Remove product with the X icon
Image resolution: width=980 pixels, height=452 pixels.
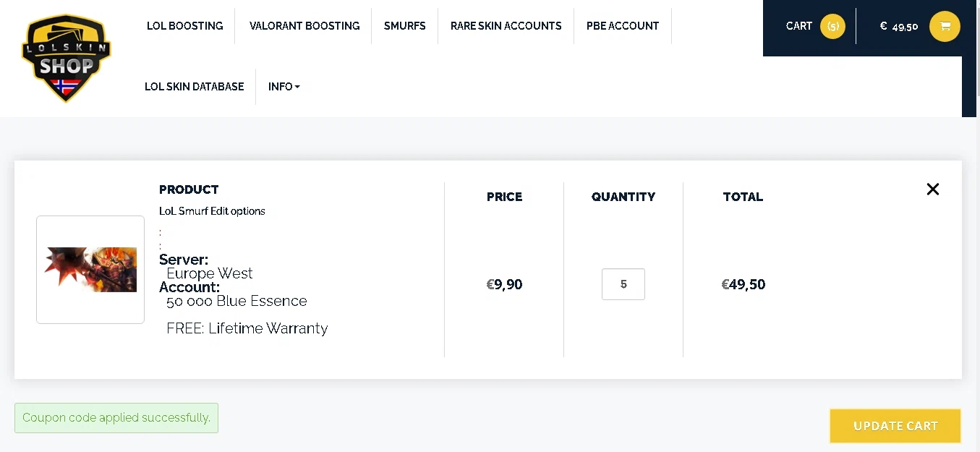coord(933,189)
